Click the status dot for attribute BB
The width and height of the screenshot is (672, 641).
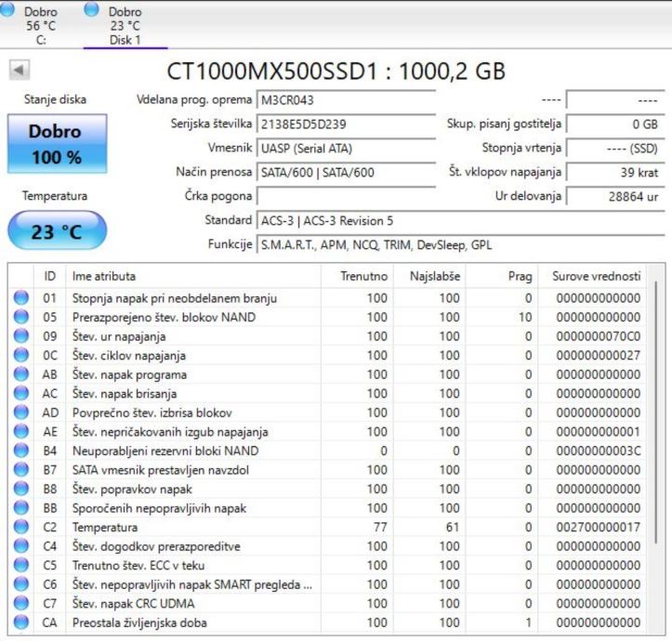click(21, 508)
